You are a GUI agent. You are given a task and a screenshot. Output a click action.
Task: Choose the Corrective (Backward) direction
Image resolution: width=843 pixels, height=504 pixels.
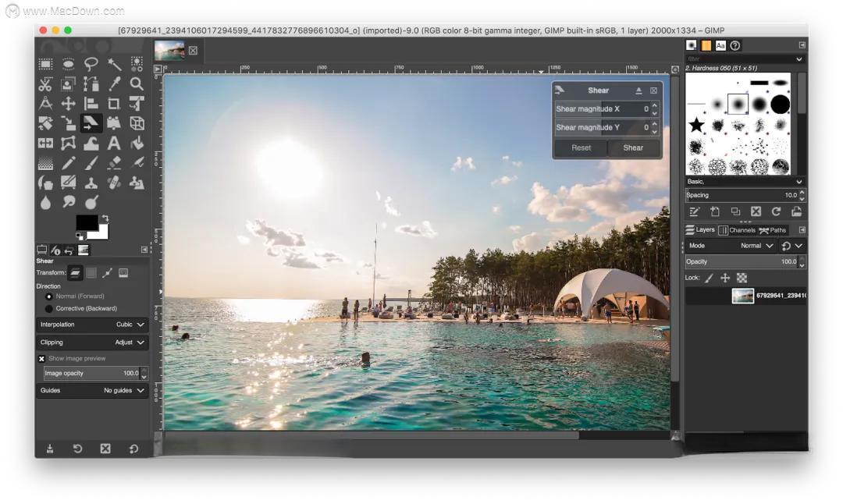point(50,308)
